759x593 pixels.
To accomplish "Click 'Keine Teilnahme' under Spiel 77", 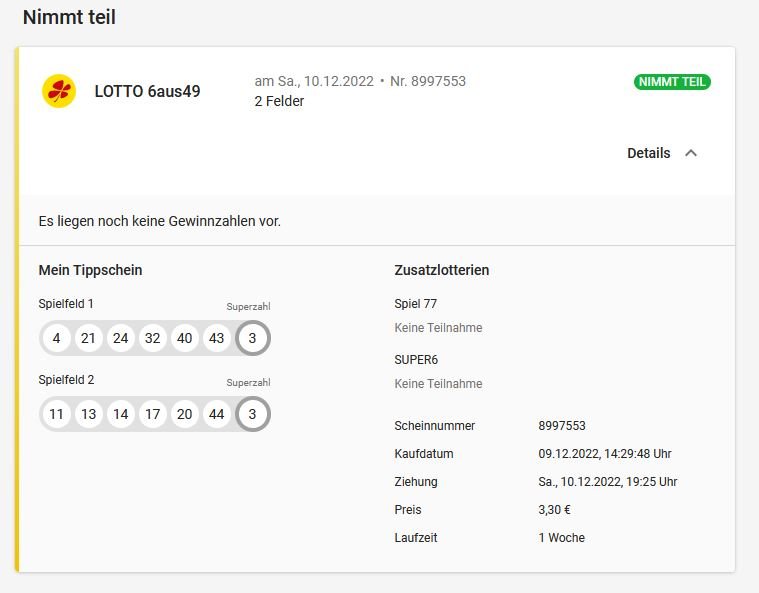I will [x=439, y=328].
